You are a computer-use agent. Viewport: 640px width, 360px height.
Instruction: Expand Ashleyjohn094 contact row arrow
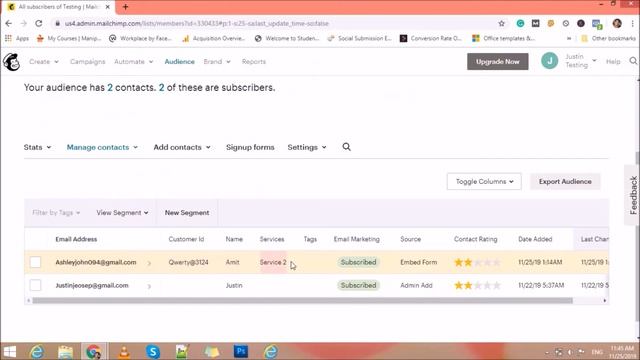click(x=149, y=263)
